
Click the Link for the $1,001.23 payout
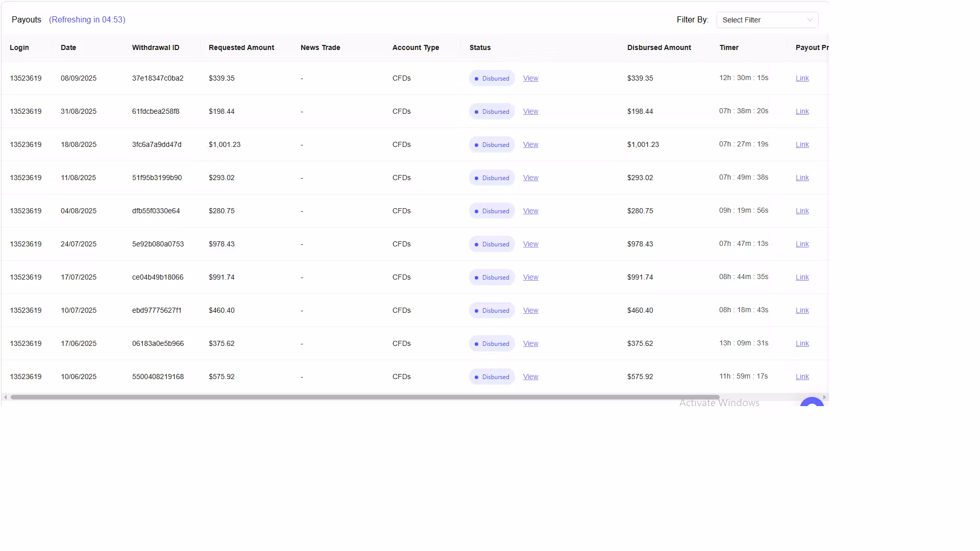click(x=802, y=144)
